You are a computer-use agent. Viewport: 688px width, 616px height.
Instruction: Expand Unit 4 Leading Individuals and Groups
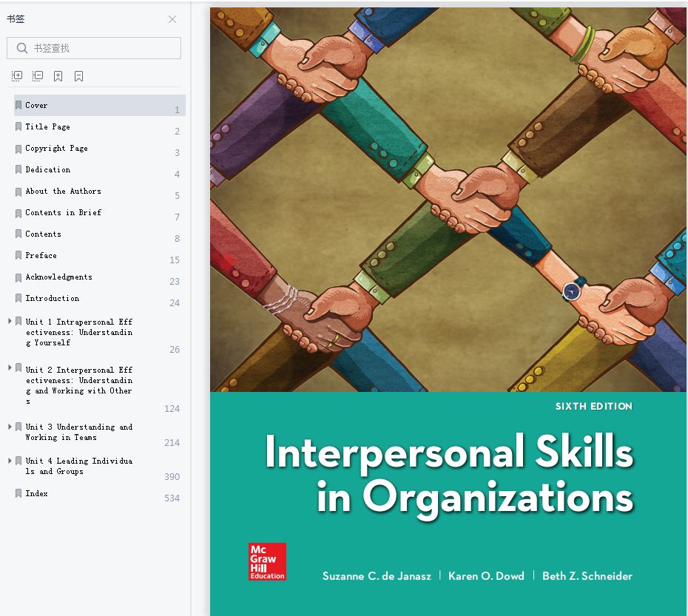10,461
